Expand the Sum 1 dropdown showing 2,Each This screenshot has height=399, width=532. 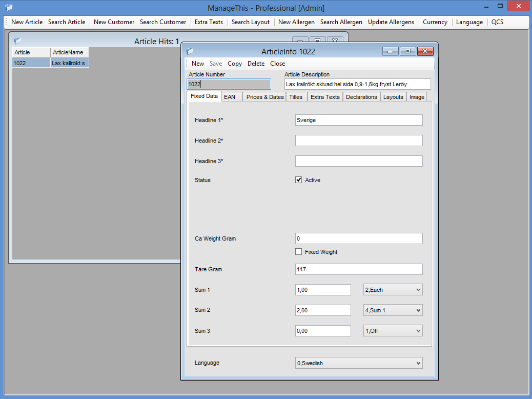click(393, 290)
